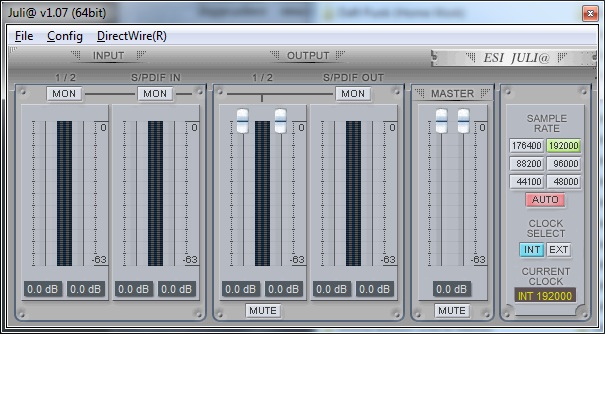This screenshot has height=403, width=605.
Task: Open the DirectWire(R) menu
Action: coord(132,36)
